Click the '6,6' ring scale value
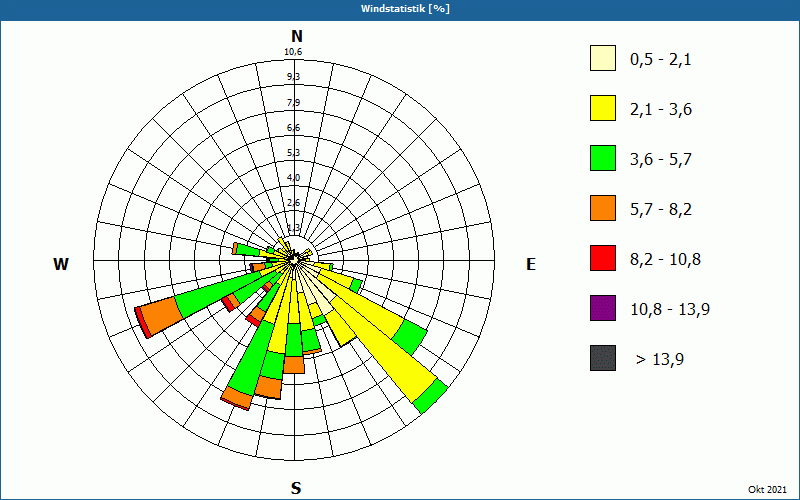The height and width of the screenshot is (500, 800). (293, 128)
